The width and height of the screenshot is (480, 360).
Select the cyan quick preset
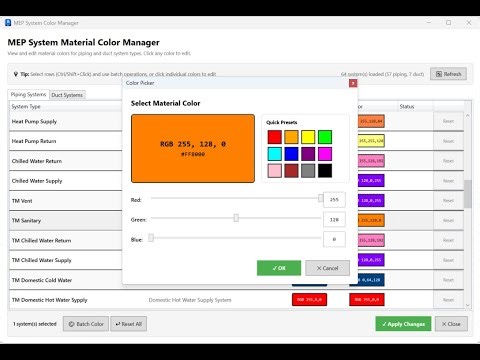275,154
